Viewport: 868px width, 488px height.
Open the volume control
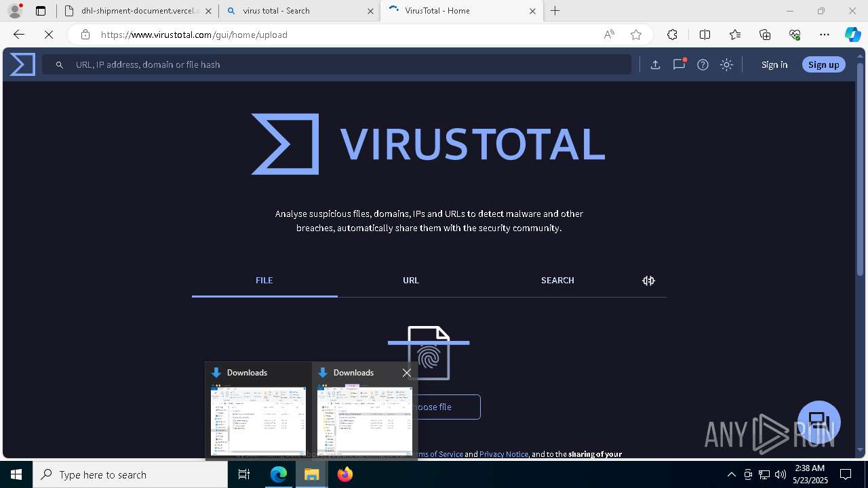(x=781, y=474)
